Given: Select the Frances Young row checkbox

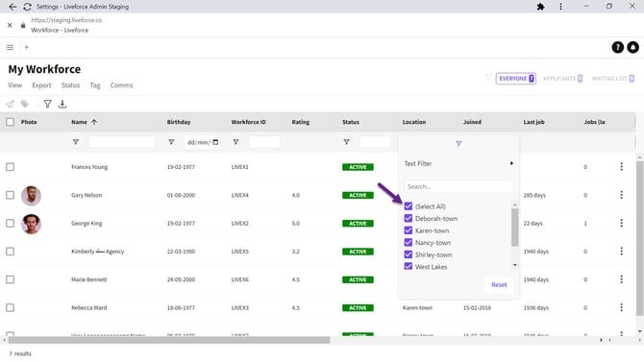Looking at the screenshot, I should (11, 167).
